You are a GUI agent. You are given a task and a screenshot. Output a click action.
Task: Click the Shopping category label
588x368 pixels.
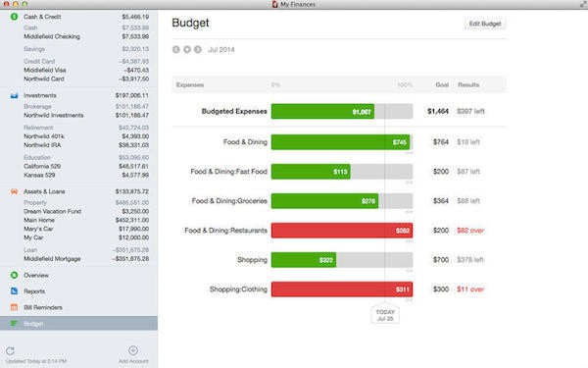click(252, 260)
